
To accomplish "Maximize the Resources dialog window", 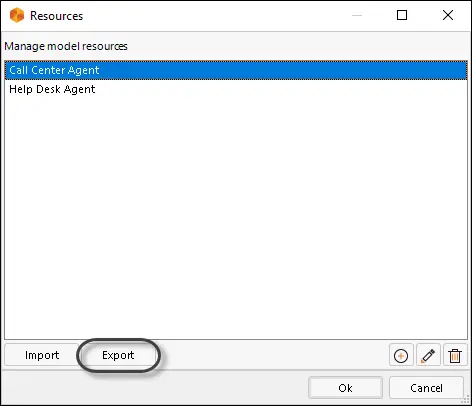I will tap(402, 15).
